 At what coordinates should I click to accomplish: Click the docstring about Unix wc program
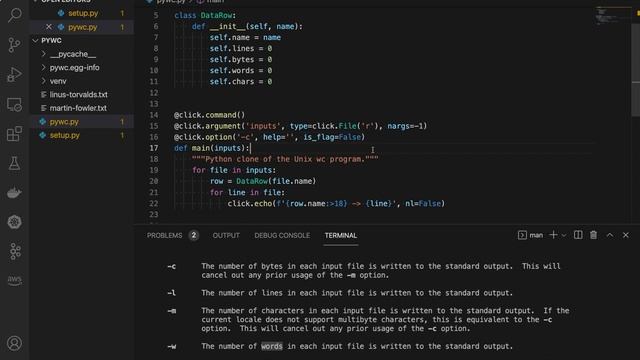285,159
